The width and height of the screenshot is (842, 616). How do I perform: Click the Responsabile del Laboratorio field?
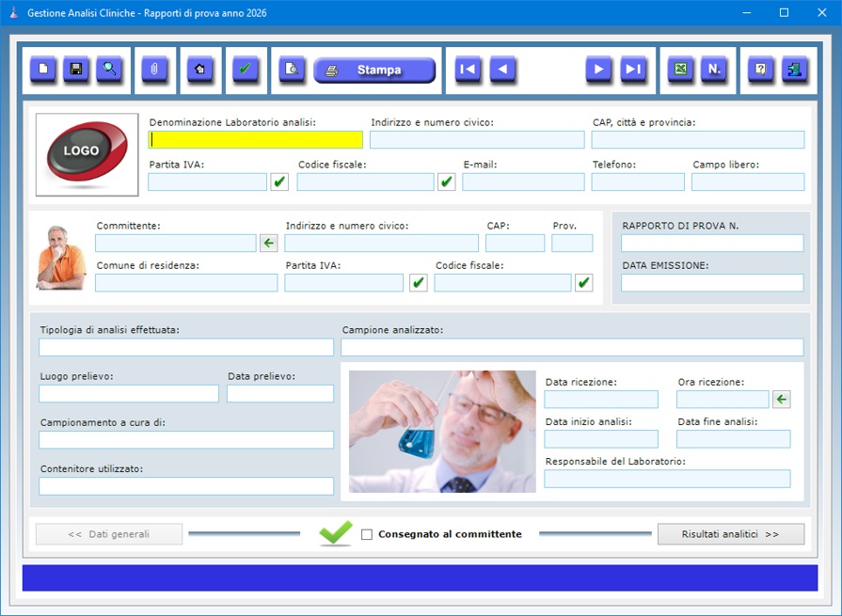pyautogui.click(x=667, y=479)
